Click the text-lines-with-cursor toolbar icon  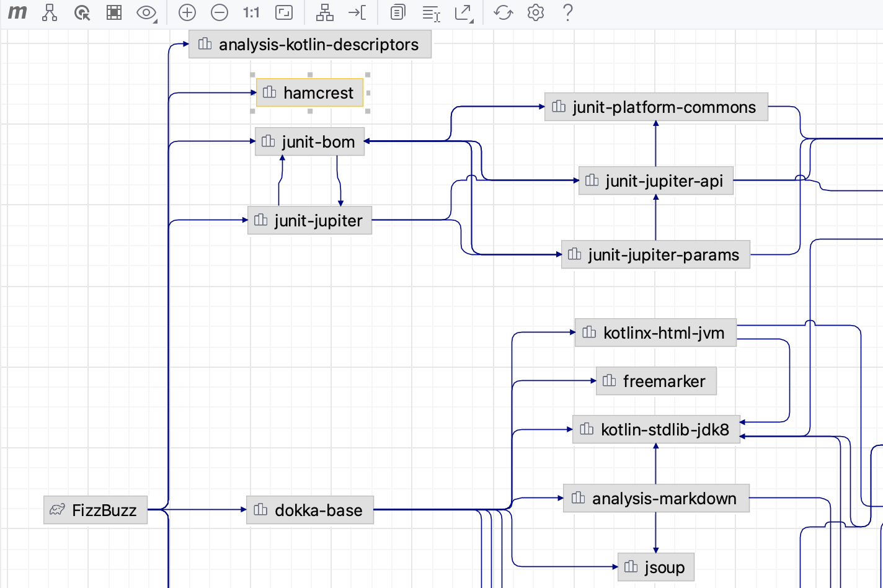tap(430, 12)
